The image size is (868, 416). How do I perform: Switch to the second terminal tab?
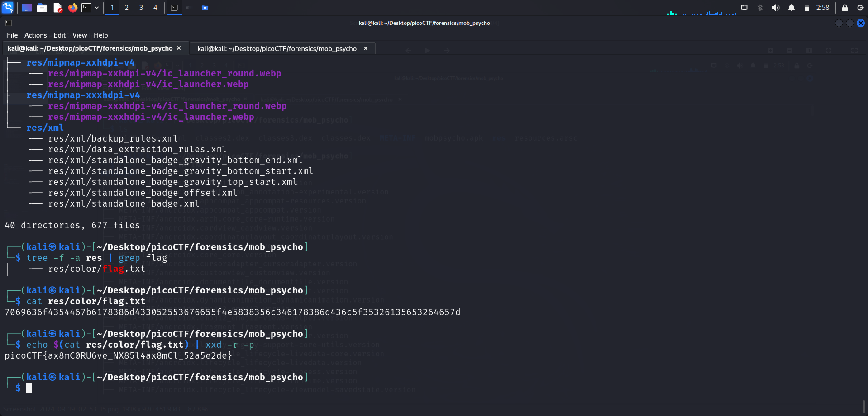click(277, 49)
